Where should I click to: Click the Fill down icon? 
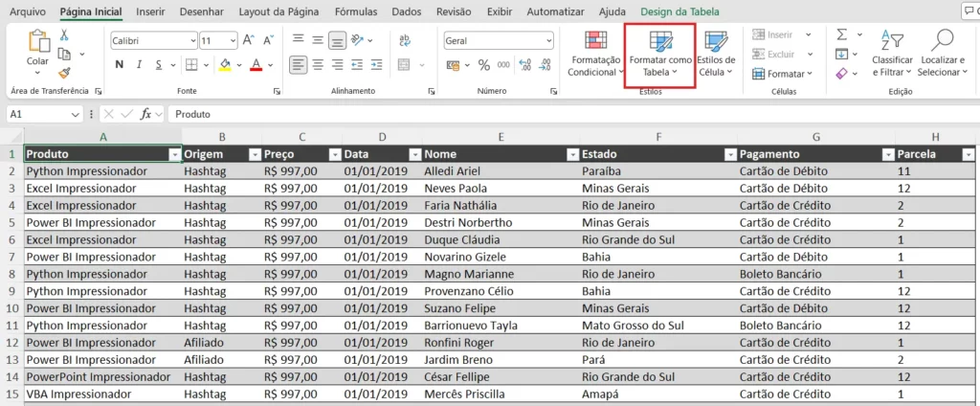pyautogui.click(x=842, y=55)
